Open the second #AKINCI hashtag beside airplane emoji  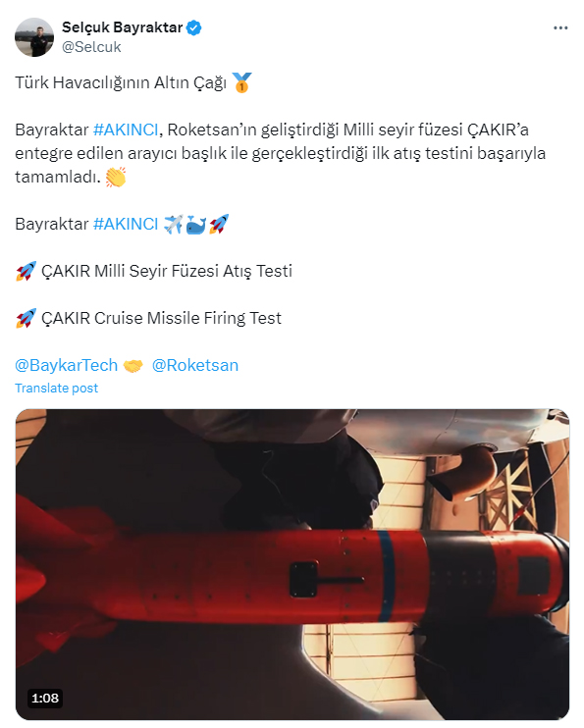[x=126, y=224]
